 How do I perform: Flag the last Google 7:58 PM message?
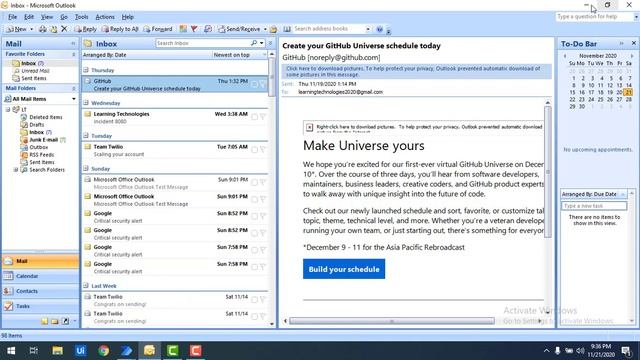click(263, 267)
